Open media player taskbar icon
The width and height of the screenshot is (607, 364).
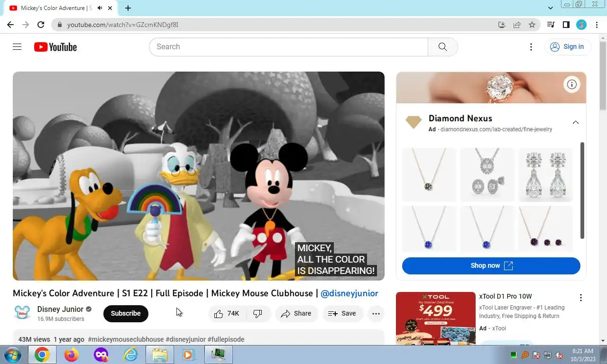tap(188, 354)
